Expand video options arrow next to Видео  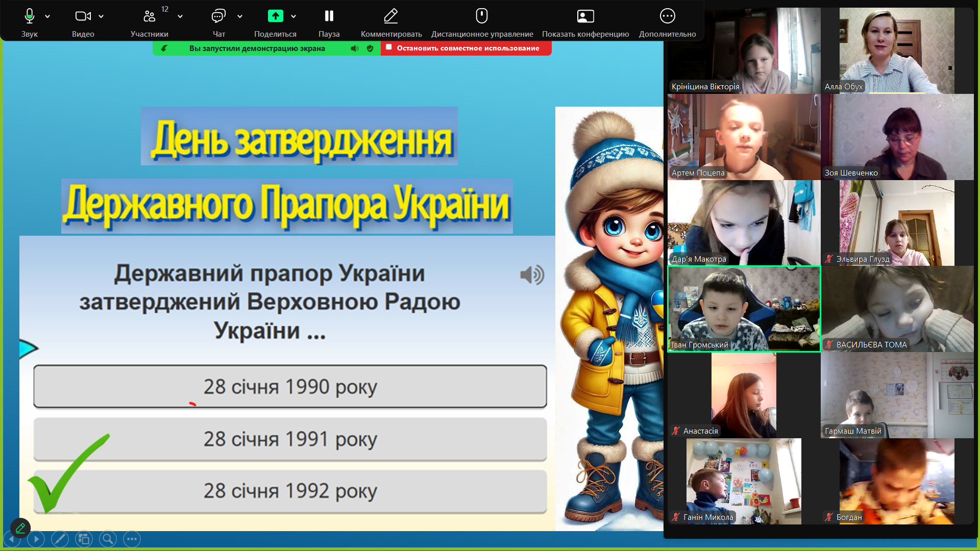(101, 16)
